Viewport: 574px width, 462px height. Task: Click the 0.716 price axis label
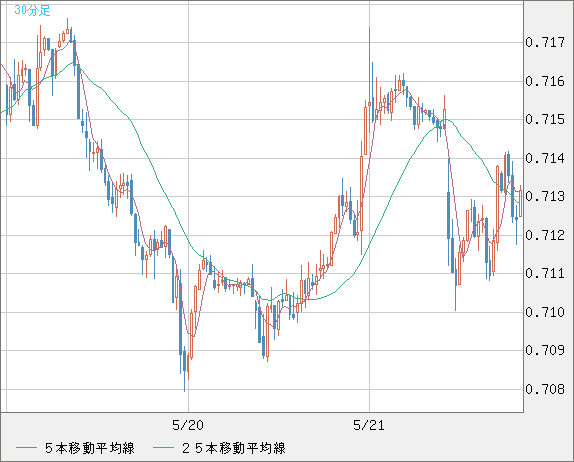pyautogui.click(x=545, y=81)
